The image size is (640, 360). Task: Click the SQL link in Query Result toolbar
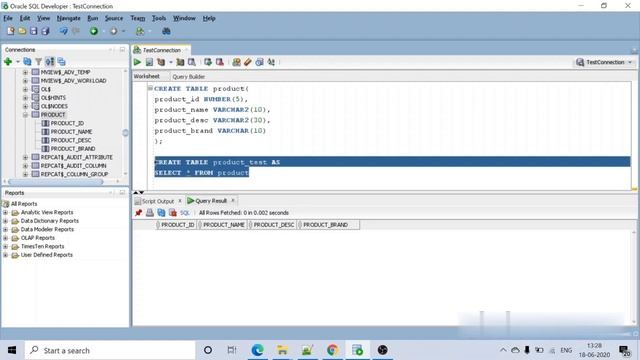[x=185, y=213]
